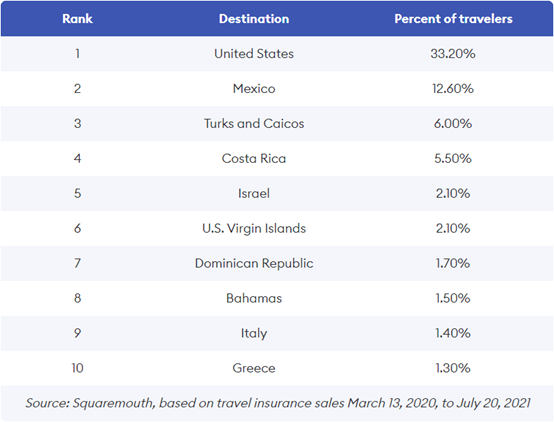Select the Israel destination cell
This screenshot has height=422, width=554.
tap(254, 194)
